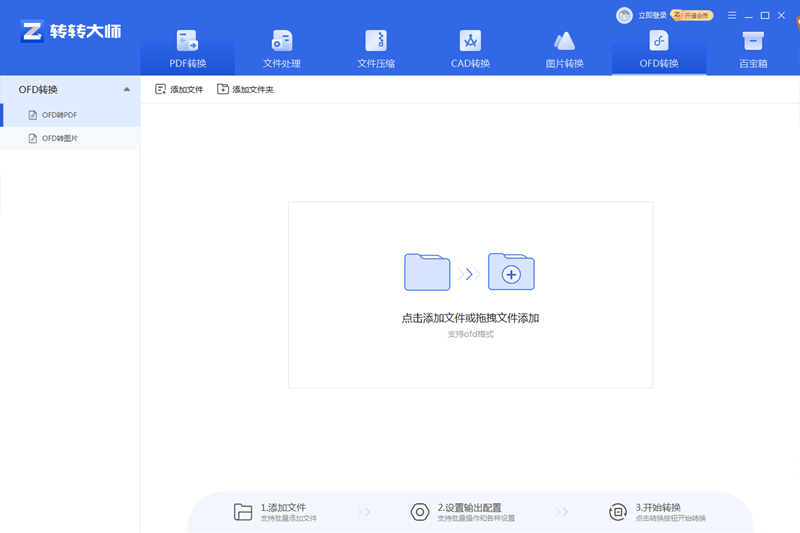Open the CAD转换 tab icon

pos(470,41)
